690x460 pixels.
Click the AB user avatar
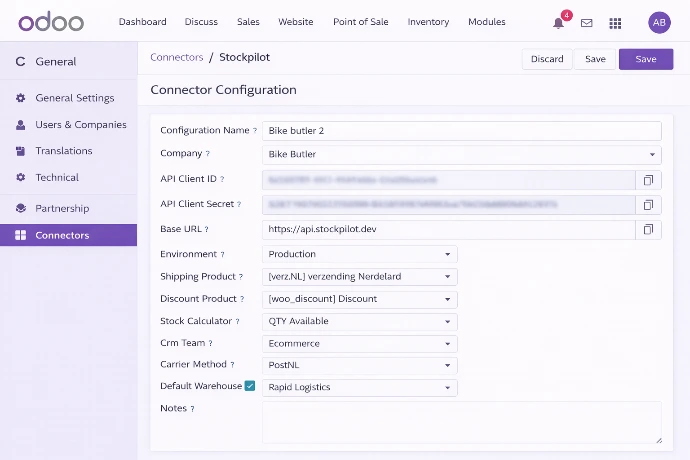(659, 22)
